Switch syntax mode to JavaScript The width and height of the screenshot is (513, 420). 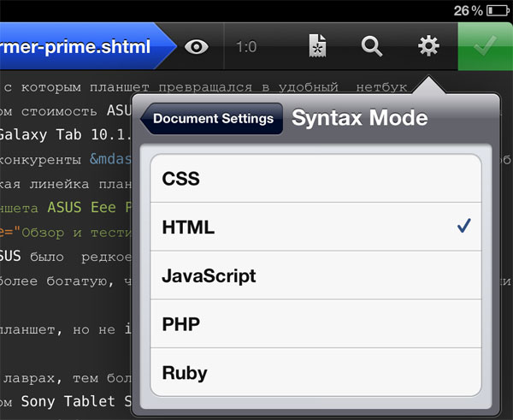[315, 276]
